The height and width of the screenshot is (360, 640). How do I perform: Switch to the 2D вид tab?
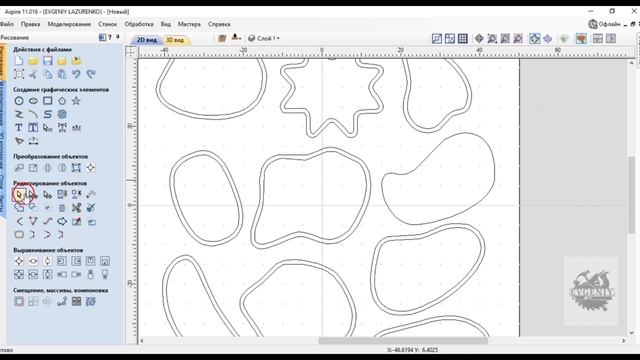147,40
